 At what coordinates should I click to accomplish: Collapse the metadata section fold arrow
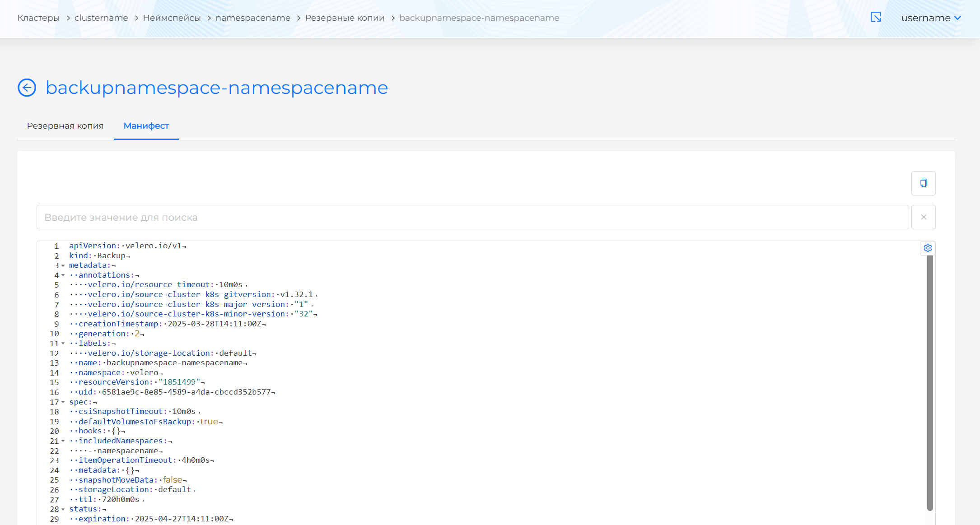63,265
